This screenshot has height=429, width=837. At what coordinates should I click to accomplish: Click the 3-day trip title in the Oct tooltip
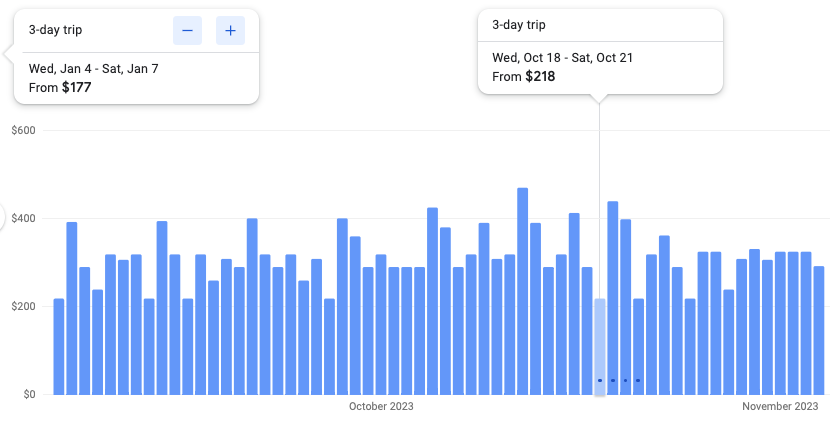[x=519, y=25]
